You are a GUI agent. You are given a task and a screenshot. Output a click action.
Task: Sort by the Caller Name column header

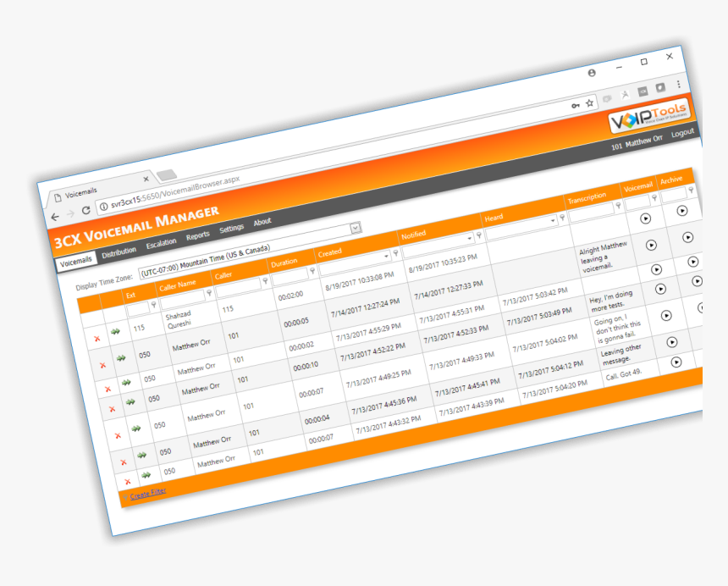(178, 285)
